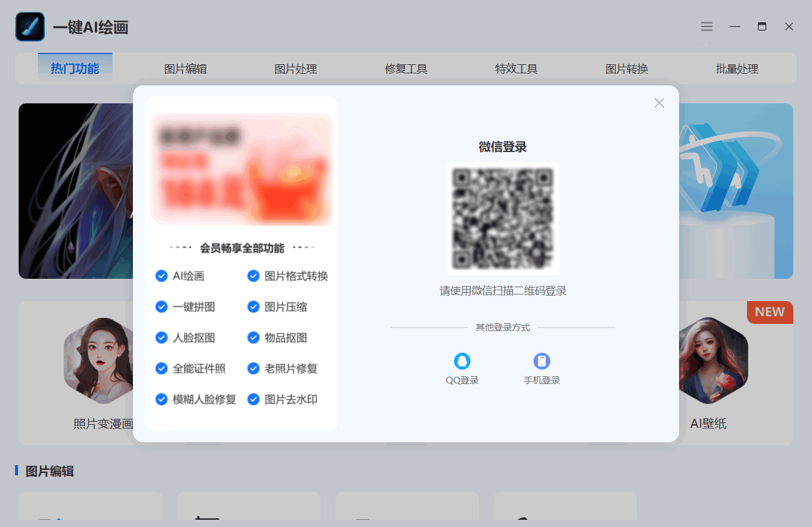Click the check icon beside 全能证件照
Screen dimensions: 812x527
(x=161, y=368)
